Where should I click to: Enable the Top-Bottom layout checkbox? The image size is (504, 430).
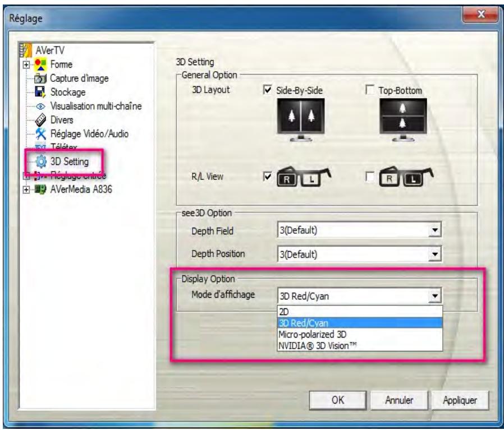[x=370, y=90]
